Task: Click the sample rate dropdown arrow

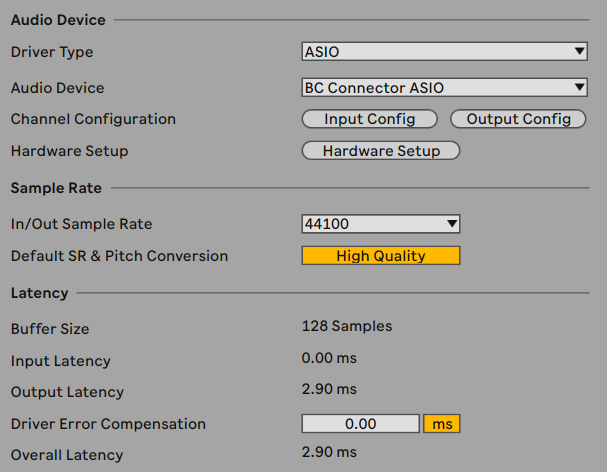Action: tap(452, 223)
